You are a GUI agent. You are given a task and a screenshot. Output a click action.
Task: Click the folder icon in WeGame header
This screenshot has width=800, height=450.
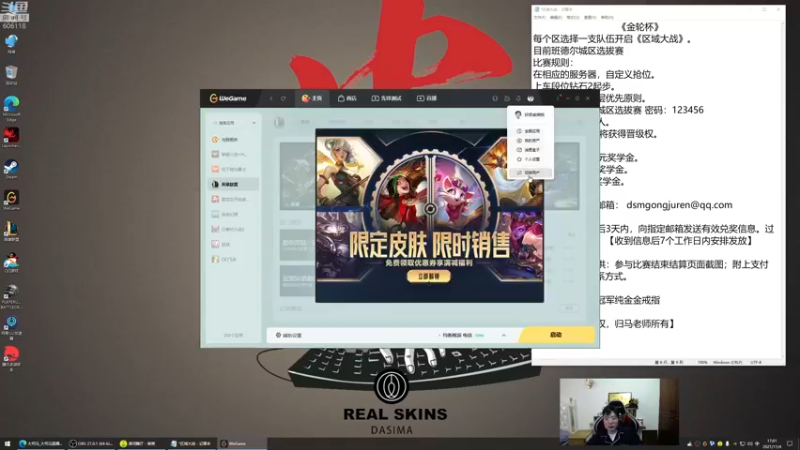tap(507, 98)
